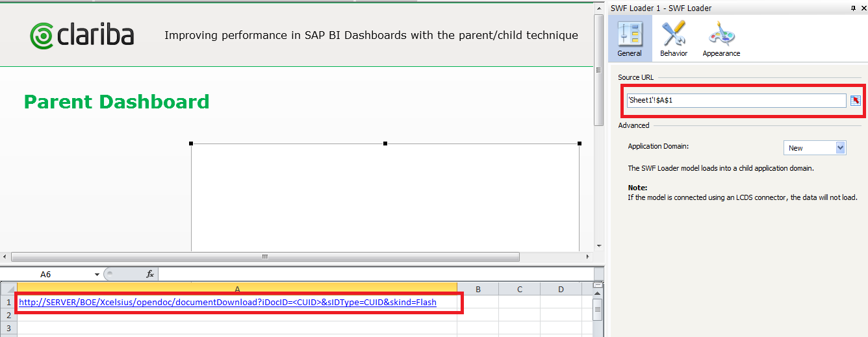Screen dimensions: 868x337
Task: Click the canvas scroll left arrow
Action: pos(5,256)
